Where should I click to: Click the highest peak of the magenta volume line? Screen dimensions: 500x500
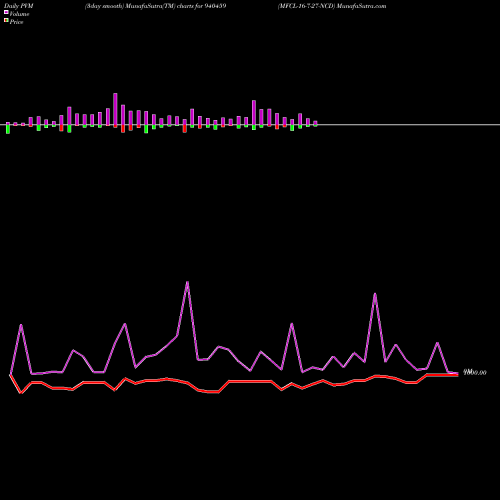point(187,283)
